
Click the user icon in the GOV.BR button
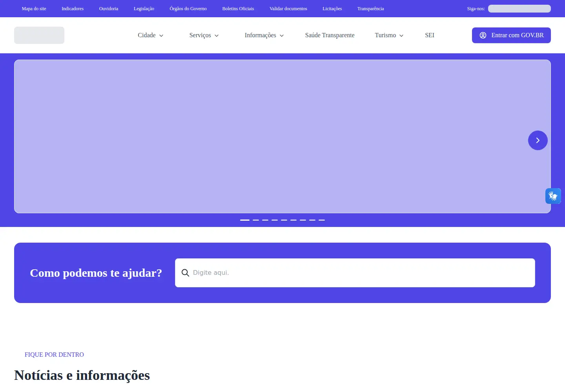click(x=483, y=35)
